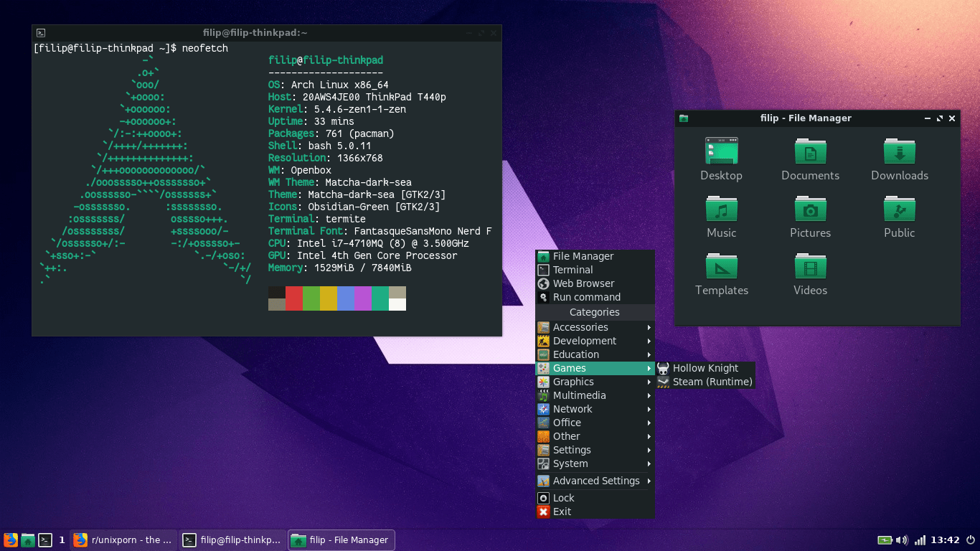
Task: Launch Firefox from the taskbar launcher
Action: [x=11, y=540]
